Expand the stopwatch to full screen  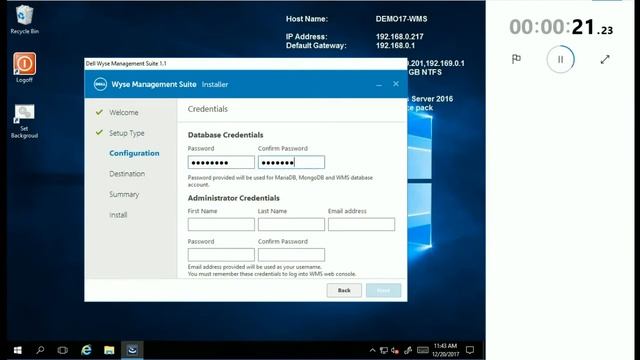click(x=605, y=60)
